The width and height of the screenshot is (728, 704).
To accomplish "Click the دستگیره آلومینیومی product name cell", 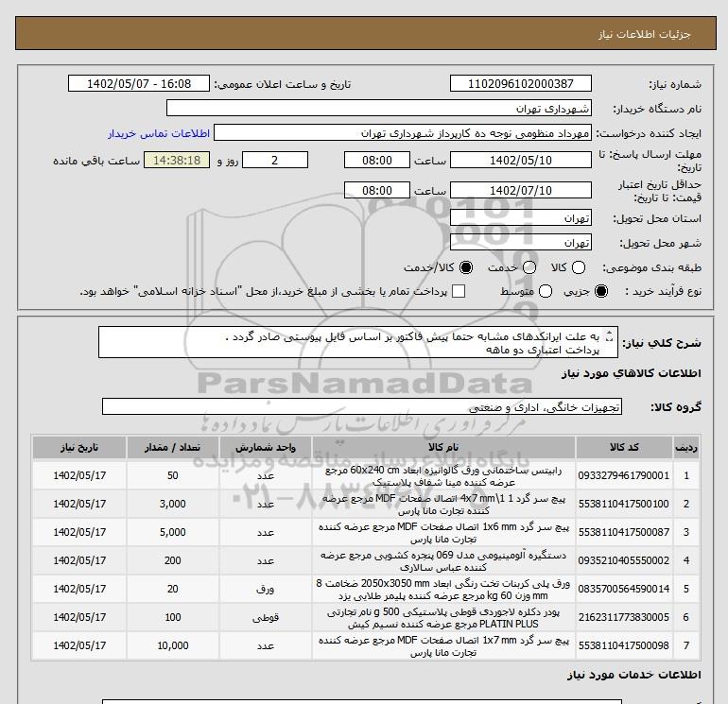I will tap(443, 561).
